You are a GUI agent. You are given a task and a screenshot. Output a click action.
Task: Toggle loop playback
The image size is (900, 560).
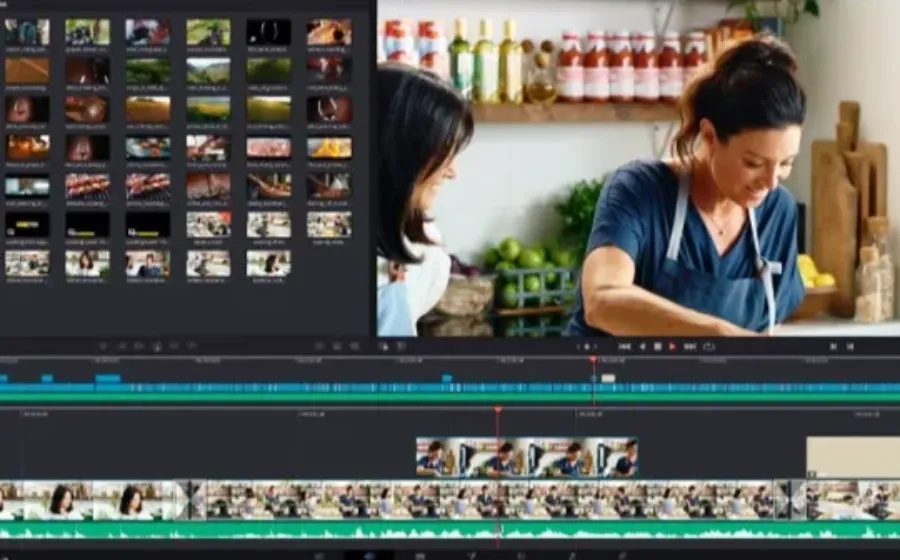[x=709, y=347]
